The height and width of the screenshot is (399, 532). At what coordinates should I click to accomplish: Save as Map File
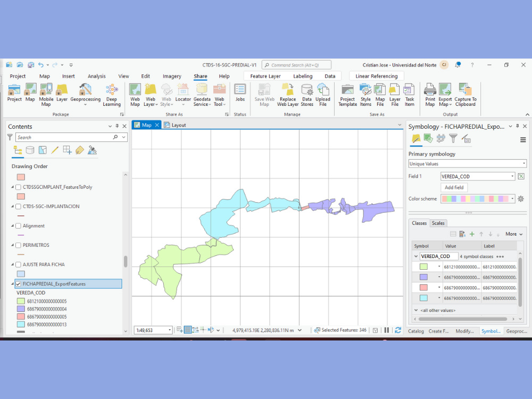coord(380,95)
